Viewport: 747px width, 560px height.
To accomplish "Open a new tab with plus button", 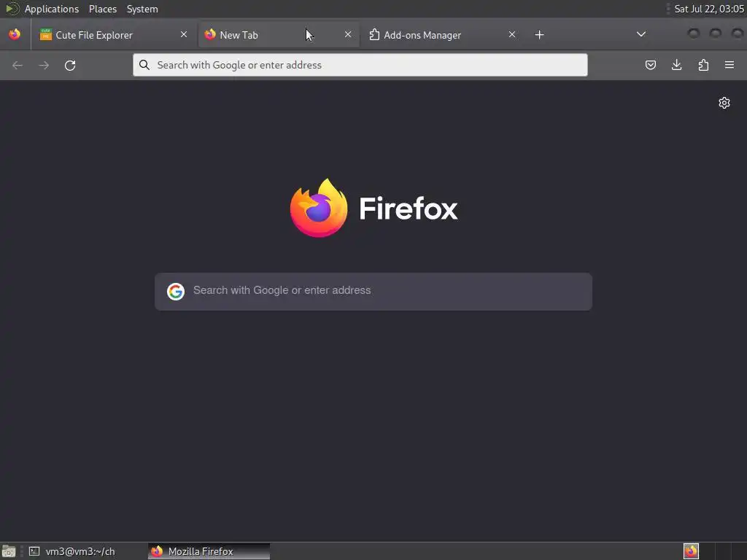I will tap(539, 34).
